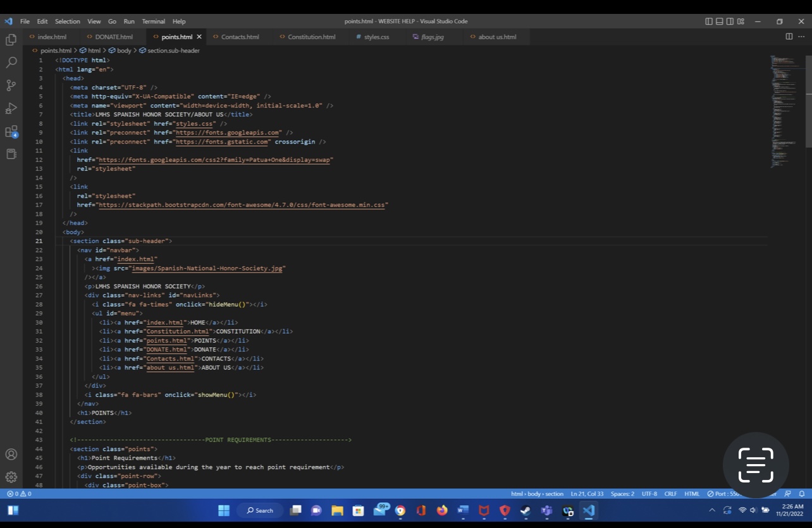The image size is (812, 528).
Task: Switch to the DONATE.html tab
Action: coord(113,37)
